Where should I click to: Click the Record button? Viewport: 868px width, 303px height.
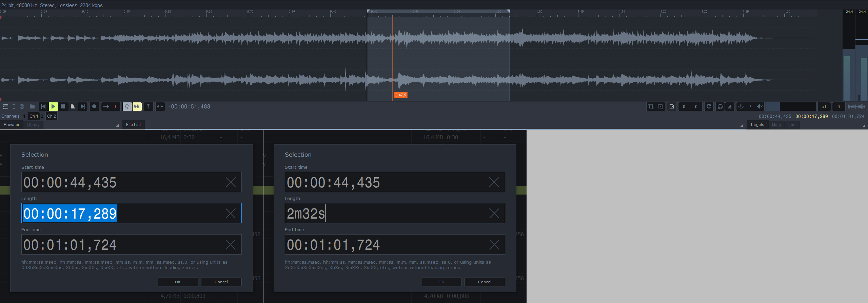click(x=94, y=106)
